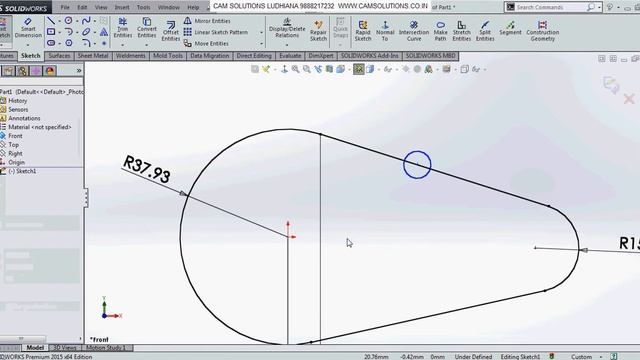The image size is (640, 360).
Task: Toggle Quick Snaps option
Action: click(340, 28)
